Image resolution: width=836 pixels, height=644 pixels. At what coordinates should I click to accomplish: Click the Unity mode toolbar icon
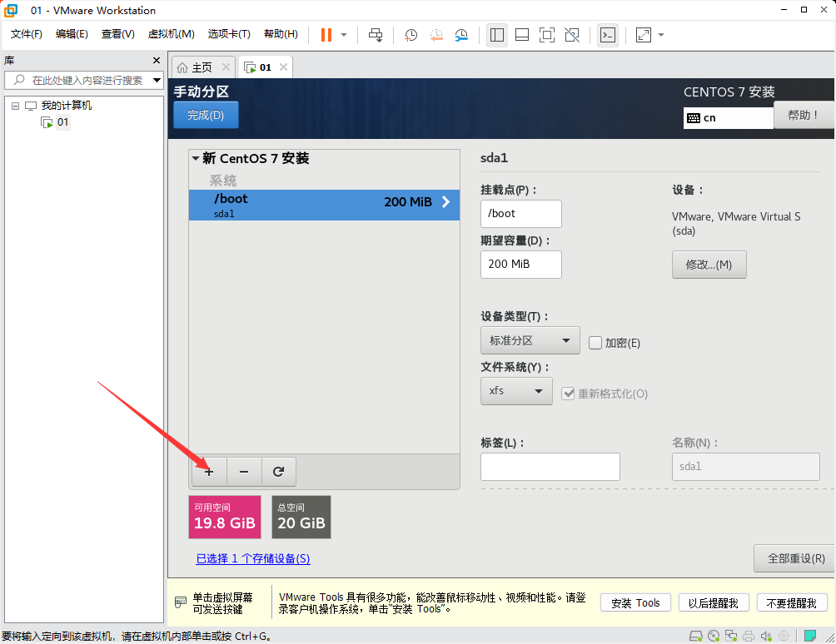pos(572,35)
